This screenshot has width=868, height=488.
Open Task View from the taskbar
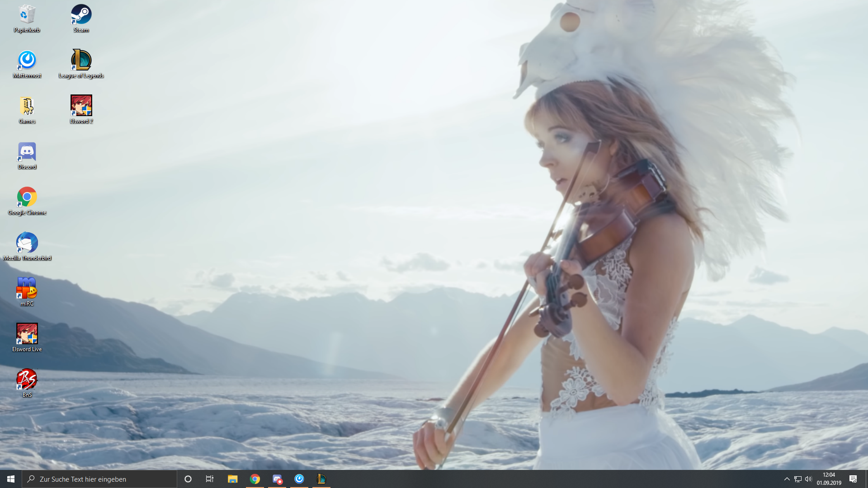tap(210, 479)
